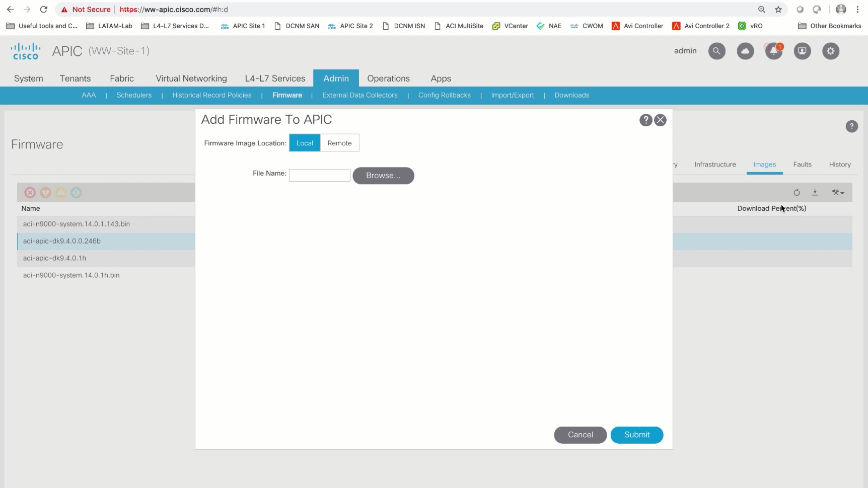Select the aci-apic-dk9.4.0.1h firmware row

pyautogui.click(x=54, y=258)
